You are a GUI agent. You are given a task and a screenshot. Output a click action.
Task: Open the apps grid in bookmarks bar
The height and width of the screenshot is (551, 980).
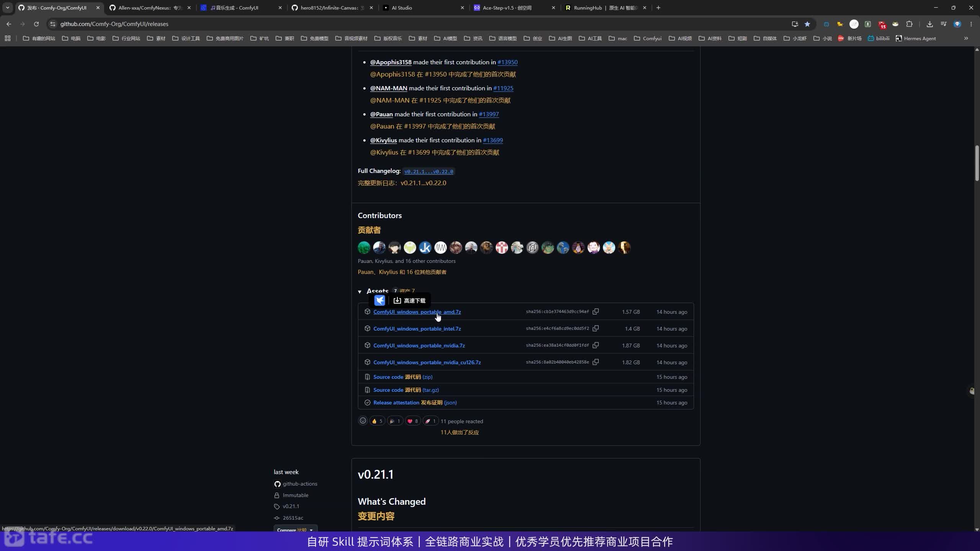8,38
